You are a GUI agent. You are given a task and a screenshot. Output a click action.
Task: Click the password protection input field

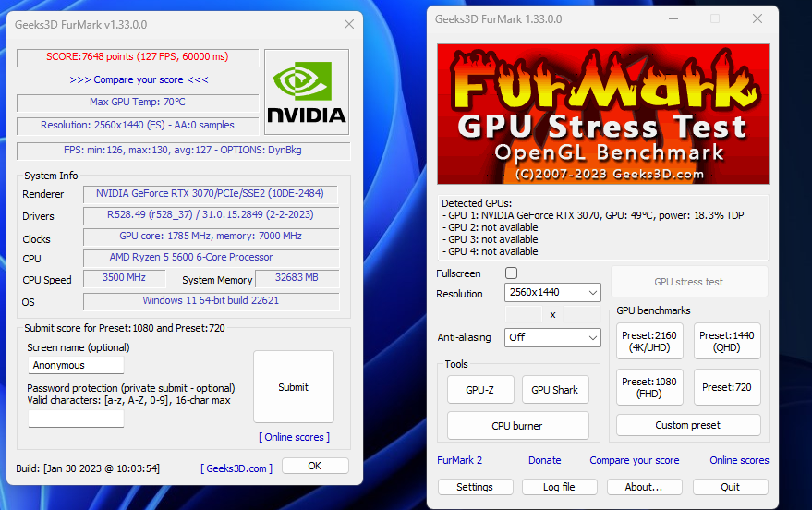[76, 419]
